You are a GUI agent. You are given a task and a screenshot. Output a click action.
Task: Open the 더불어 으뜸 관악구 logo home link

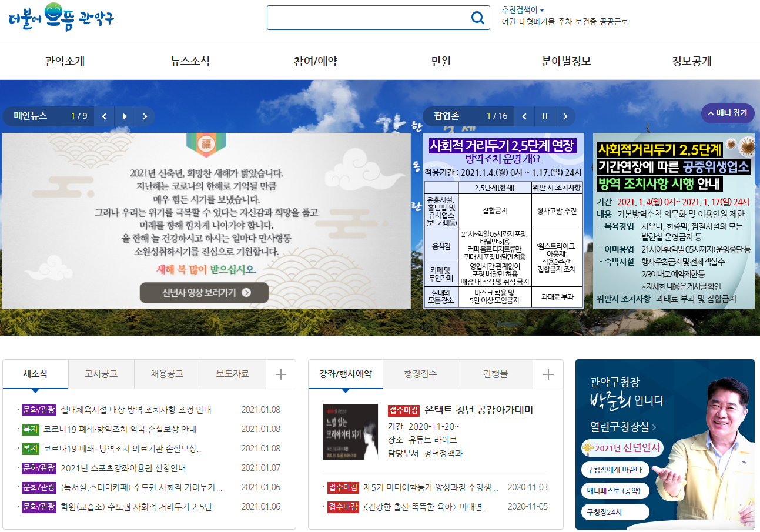(61, 18)
